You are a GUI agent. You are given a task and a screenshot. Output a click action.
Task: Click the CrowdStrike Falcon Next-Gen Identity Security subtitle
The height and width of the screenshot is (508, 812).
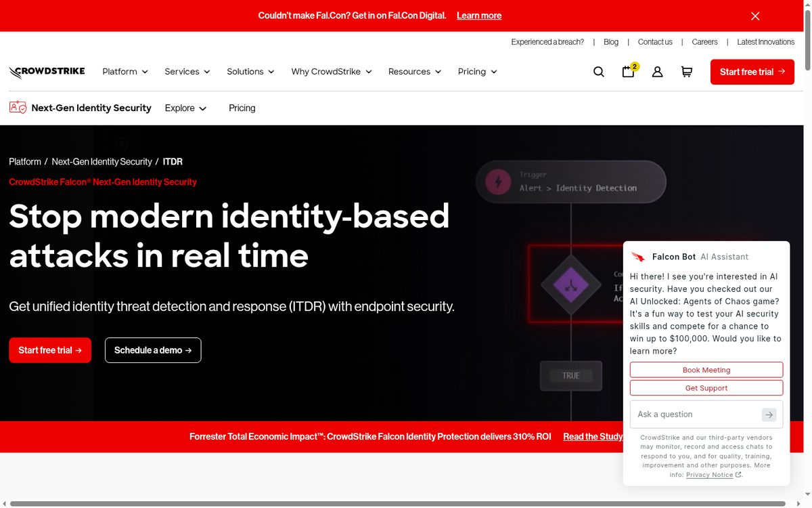click(x=103, y=182)
